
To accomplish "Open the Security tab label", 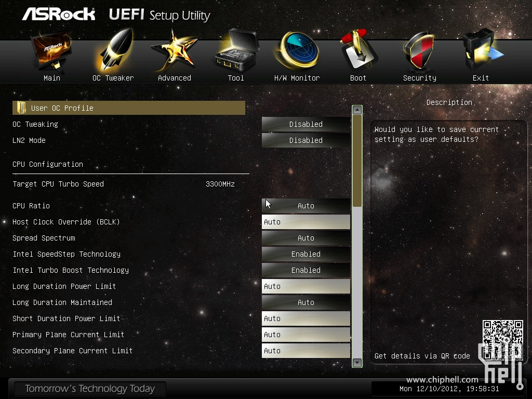I will click(x=420, y=78).
